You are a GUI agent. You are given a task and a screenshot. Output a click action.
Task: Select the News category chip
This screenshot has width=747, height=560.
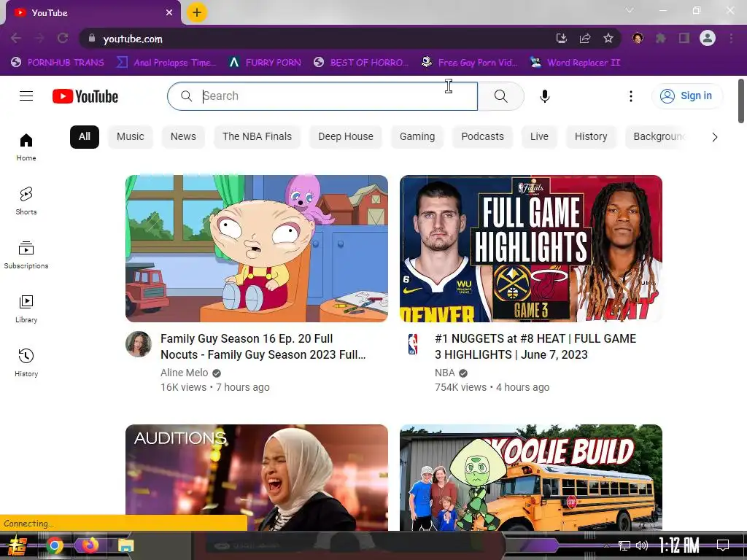(x=183, y=136)
